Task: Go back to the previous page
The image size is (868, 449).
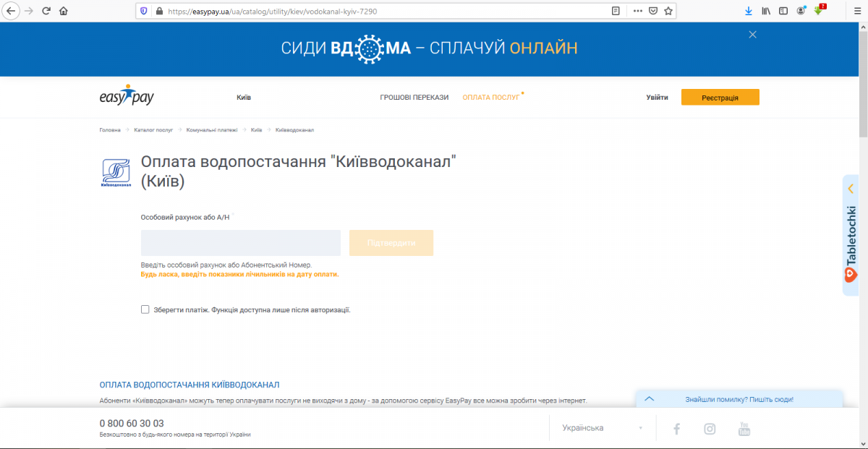Action: pyautogui.click(x=11, y=11)
